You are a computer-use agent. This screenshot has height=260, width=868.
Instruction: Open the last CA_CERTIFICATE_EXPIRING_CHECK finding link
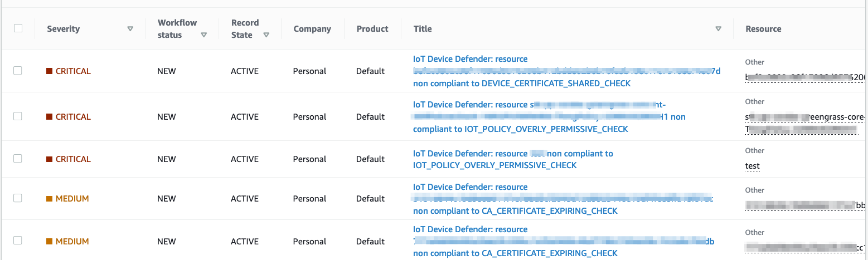[564, 241]
